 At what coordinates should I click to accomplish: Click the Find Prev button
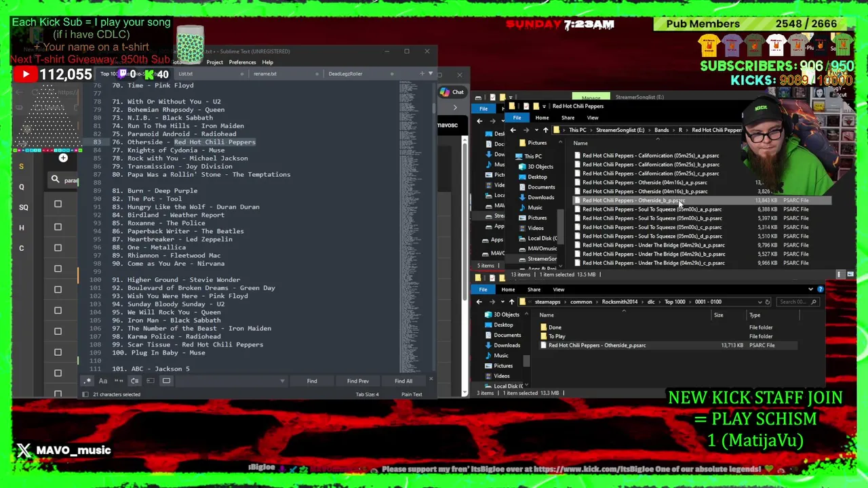click(x=357, y=381)
